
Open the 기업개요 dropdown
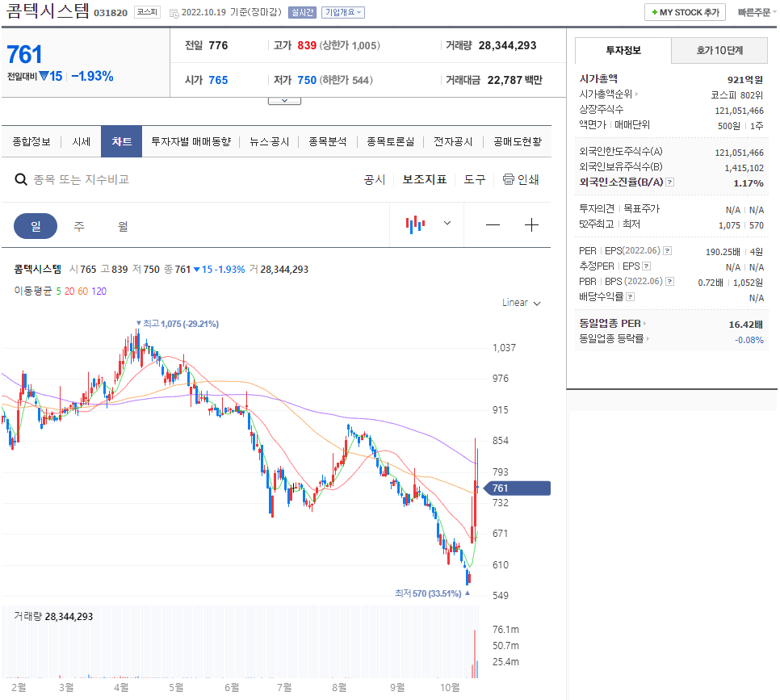click(x=342, y=12)
